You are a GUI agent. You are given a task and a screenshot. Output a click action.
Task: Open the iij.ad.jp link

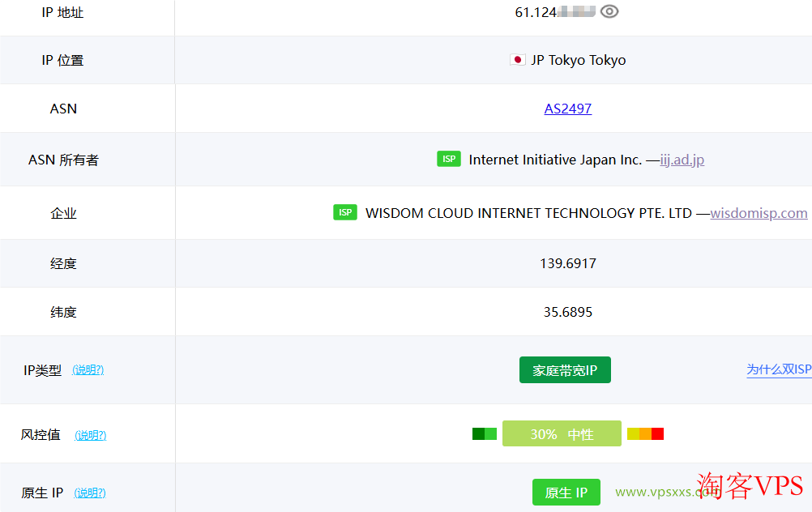click(682, 160)
